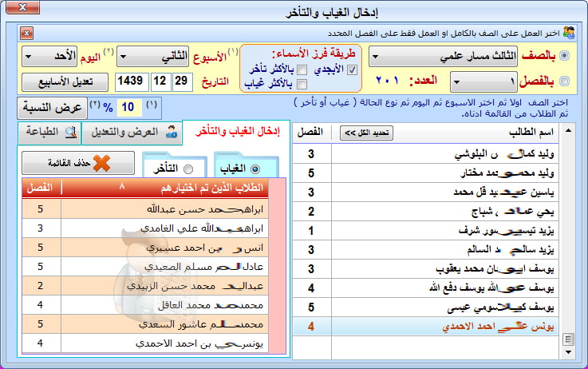Select student row يوسف محمد يعقوب
The width and height of the screenshot is (588, 369).
[x=425, y=269]
